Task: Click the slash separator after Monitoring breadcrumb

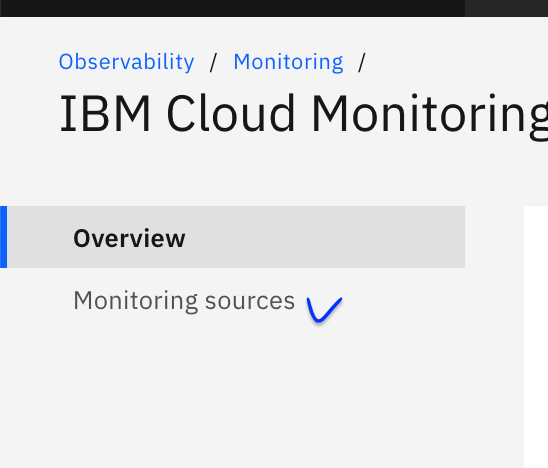Action: click(362, 62)
